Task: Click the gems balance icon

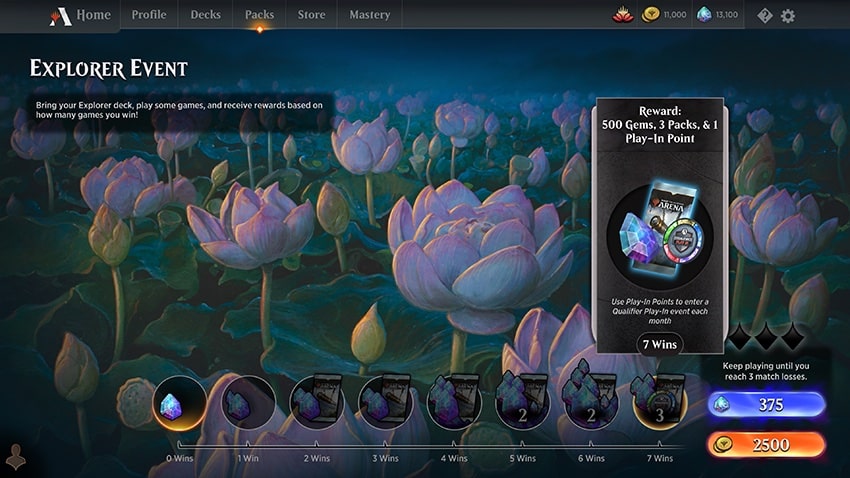Action: tap(704, 15)
